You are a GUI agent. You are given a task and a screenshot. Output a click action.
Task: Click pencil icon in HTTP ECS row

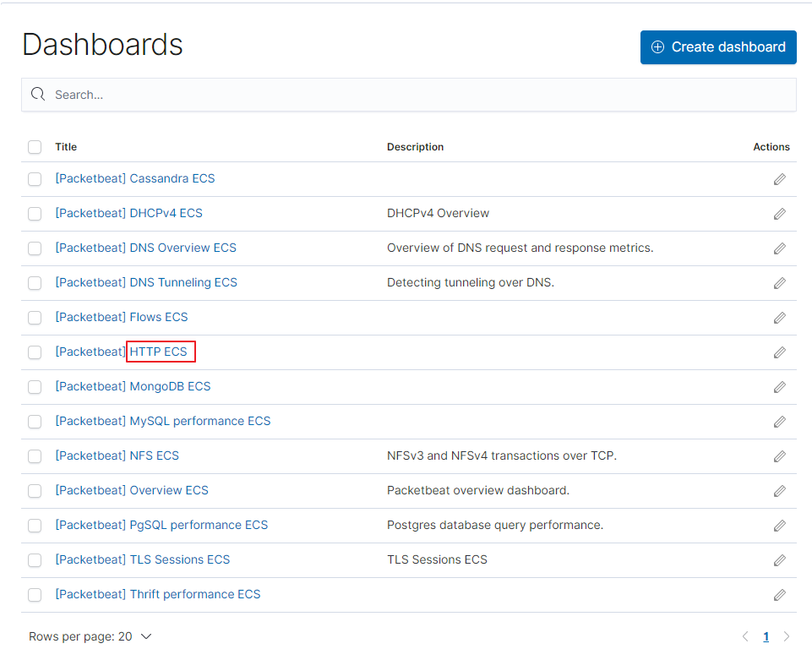click(x=779, y=352)
